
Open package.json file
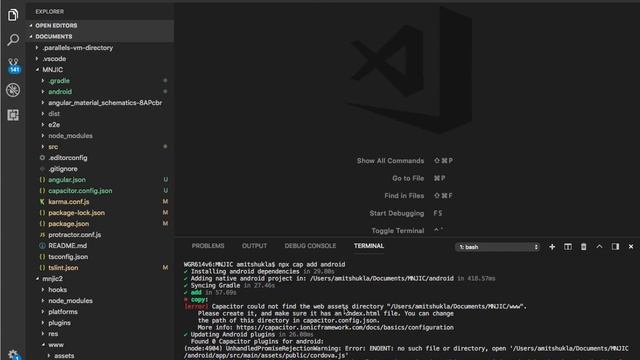click(x=100, y=224)
